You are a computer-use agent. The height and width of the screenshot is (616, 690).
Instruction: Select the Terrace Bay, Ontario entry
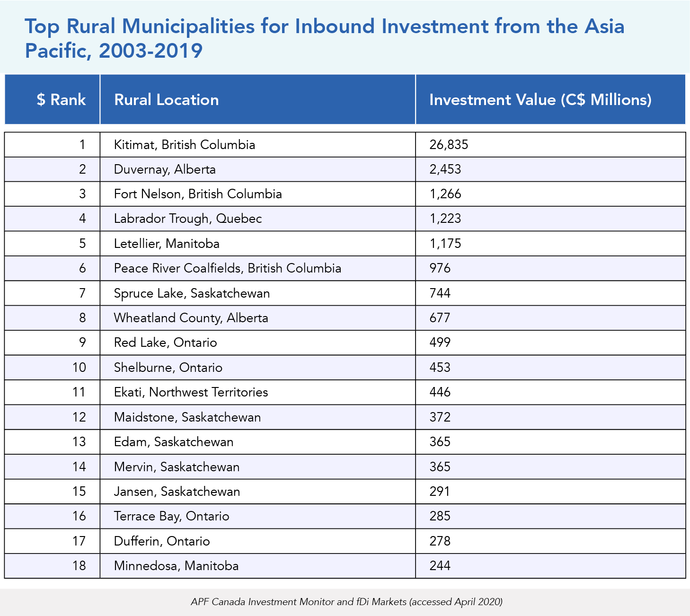pos(171,516)
